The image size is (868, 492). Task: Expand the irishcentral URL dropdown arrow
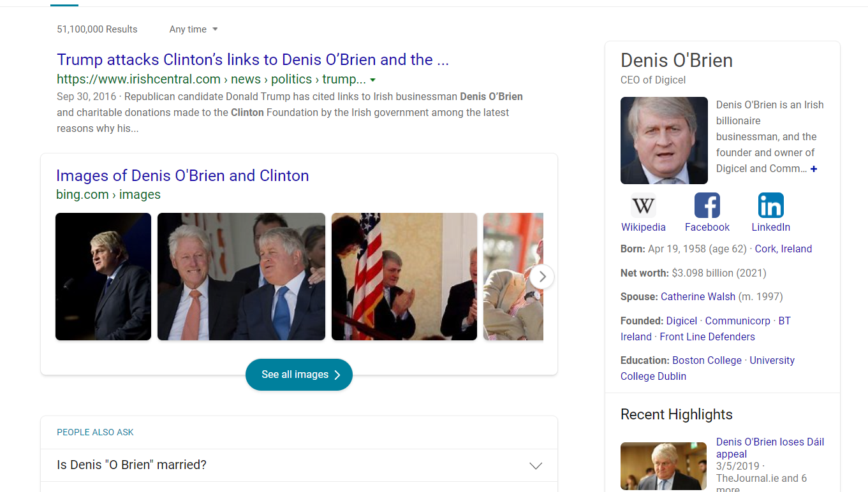[372, 80]
